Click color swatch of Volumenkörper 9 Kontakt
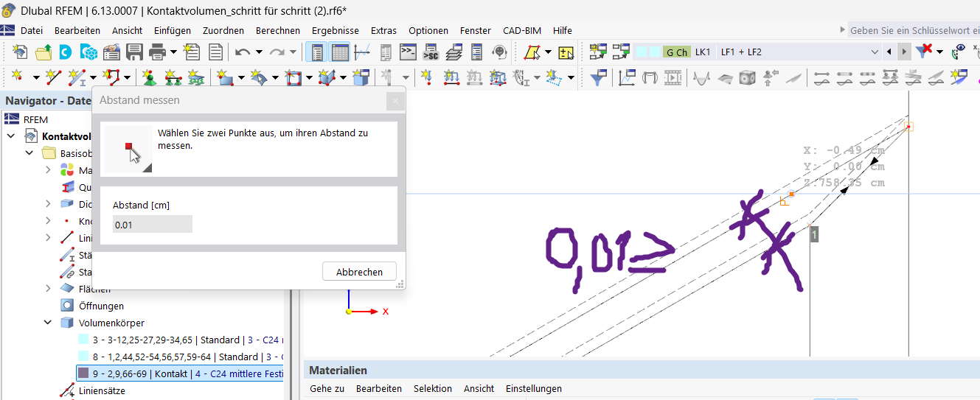 pyautogui.click(x=83, y=373)
